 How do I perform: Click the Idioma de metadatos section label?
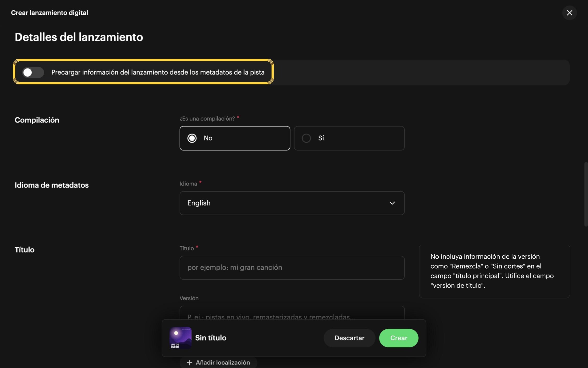[52, 185]
